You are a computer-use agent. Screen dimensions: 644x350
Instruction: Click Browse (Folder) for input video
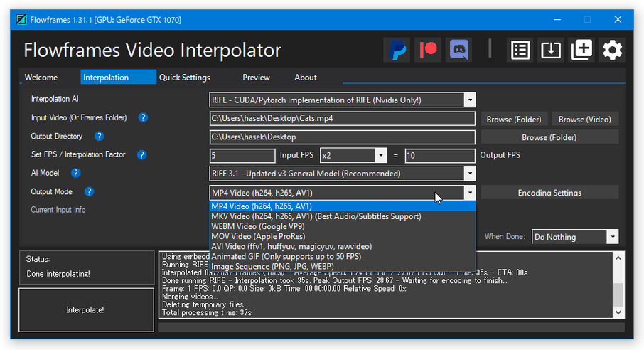tap(514, 120)
